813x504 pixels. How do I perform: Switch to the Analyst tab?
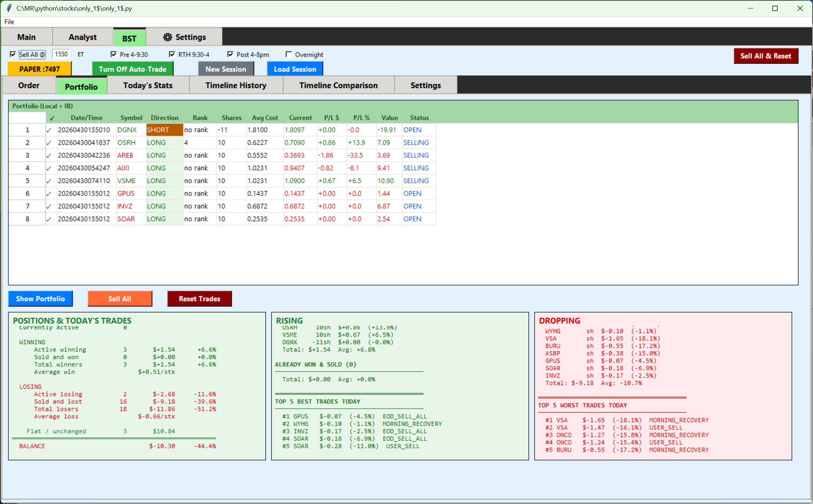click(x=83, y=37)
